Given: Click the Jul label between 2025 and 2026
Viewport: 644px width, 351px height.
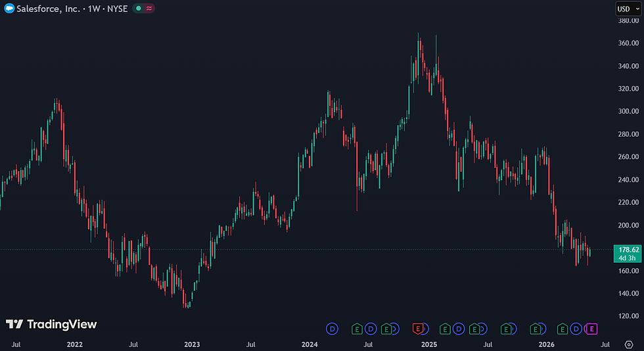Looking at the screenshot, I should coord(488,344).
